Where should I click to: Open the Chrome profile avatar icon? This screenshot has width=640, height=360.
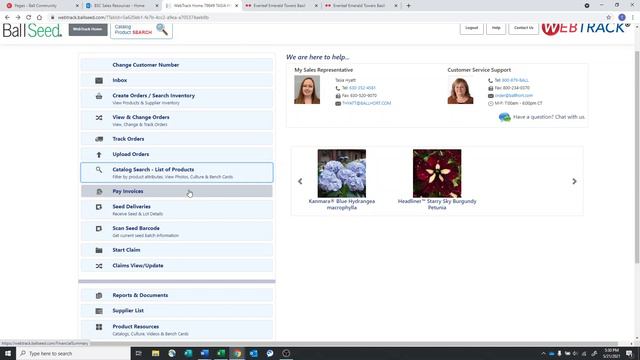coord(622,18)
